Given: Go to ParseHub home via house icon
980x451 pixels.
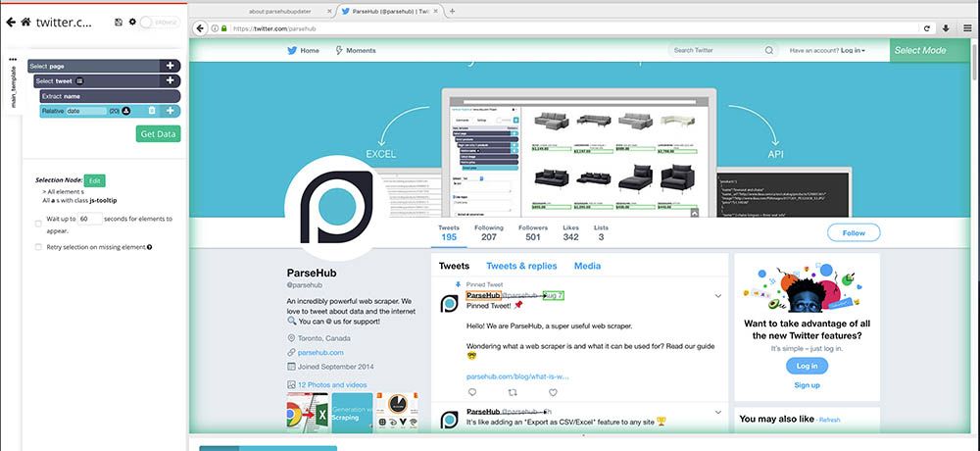Looking at the screenshot, I should coord(25,22).
